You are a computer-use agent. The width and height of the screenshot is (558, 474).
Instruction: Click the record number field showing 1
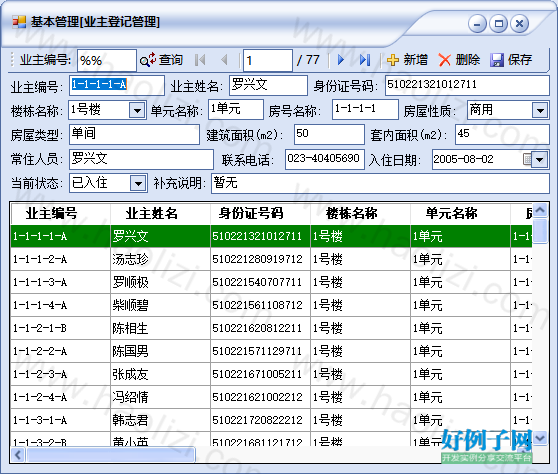click(x=268, y=60)
